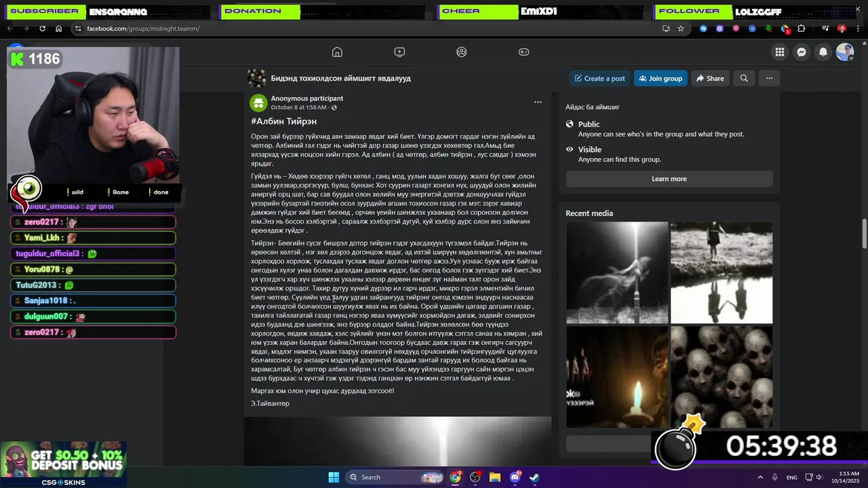Open the green download-arrow extension
Viewport: 868px width, 488px height.
pos(768,28)
